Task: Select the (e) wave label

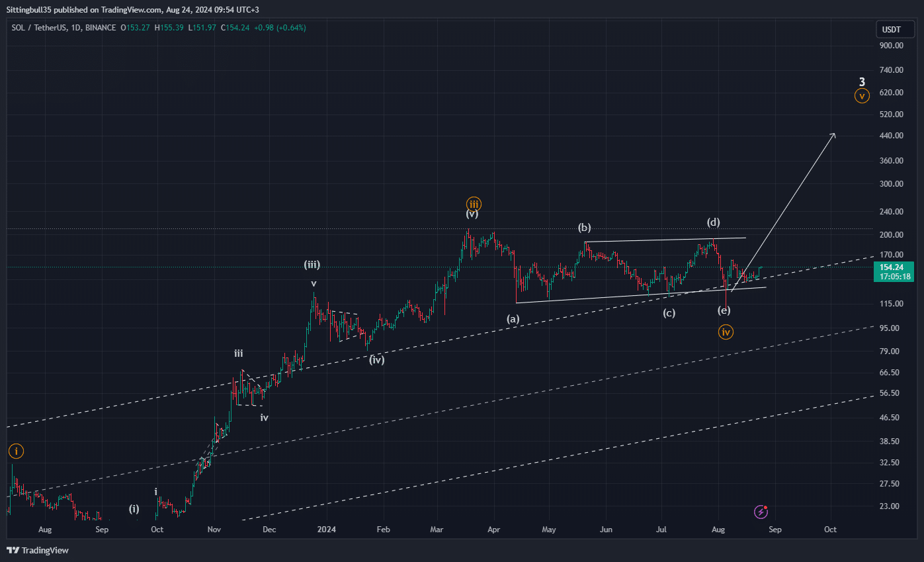Action: [724, 310]
